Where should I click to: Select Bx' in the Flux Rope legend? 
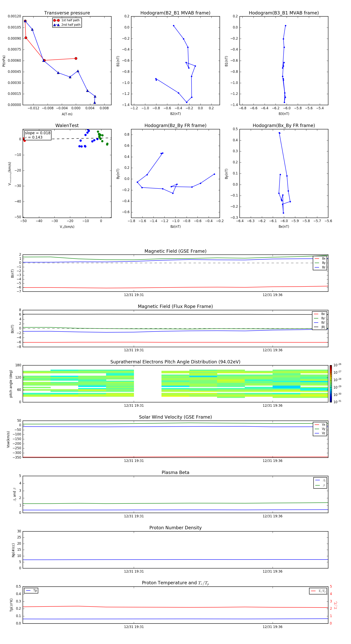(320, 314)
